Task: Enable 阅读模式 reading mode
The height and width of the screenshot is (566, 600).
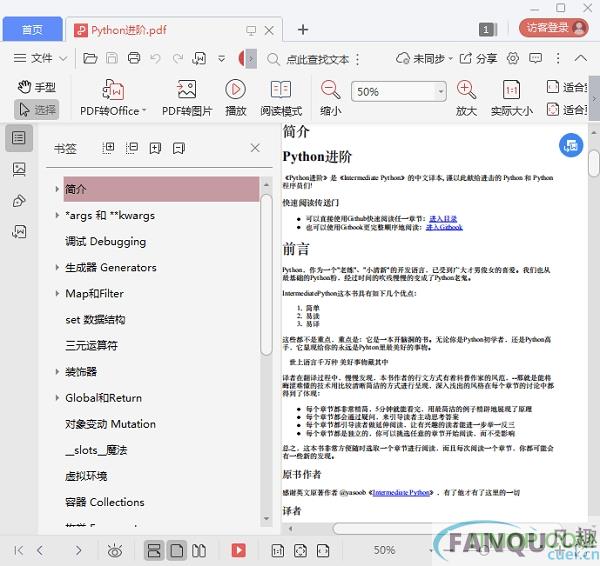Action: tap(281, 98)
